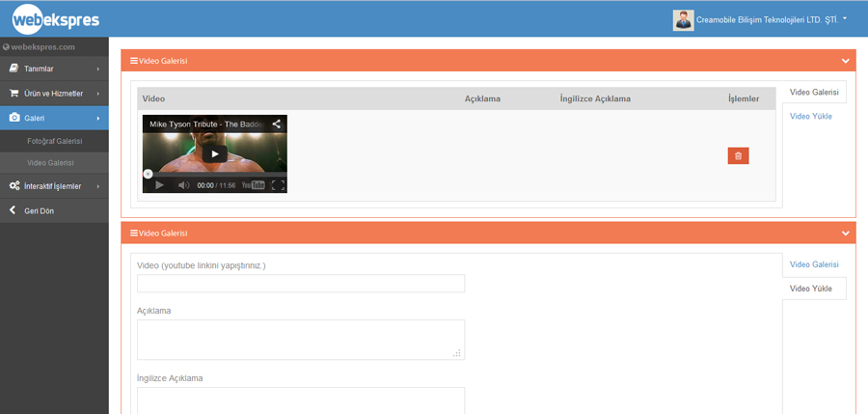Open İnteraktif İşlemler menu

pos(54,186)
